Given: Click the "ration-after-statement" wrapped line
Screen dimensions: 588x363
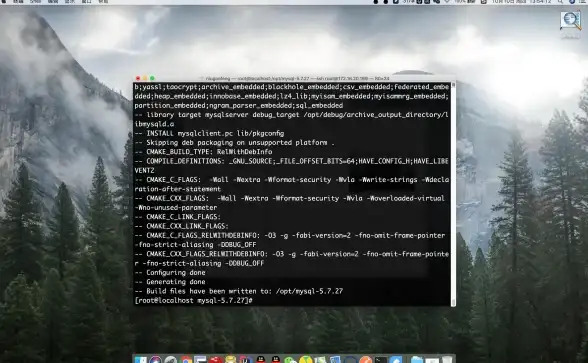Looking at the screenshot, I should click(178, 189).
